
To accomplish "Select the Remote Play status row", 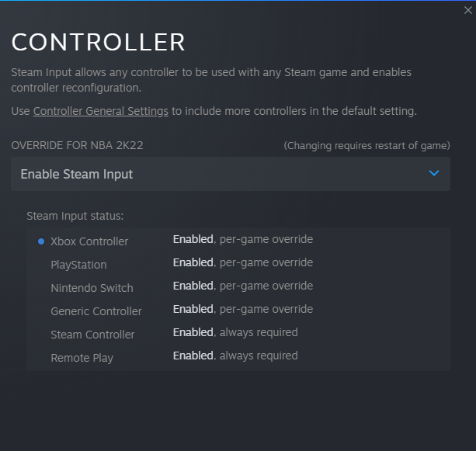I will click(x=238, y=357).
